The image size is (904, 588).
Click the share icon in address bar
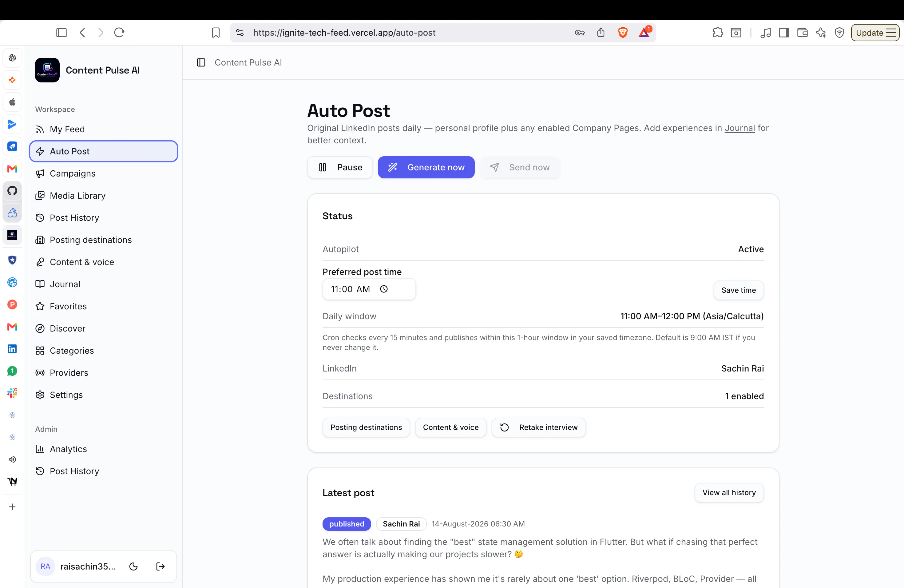pos(601,33)
